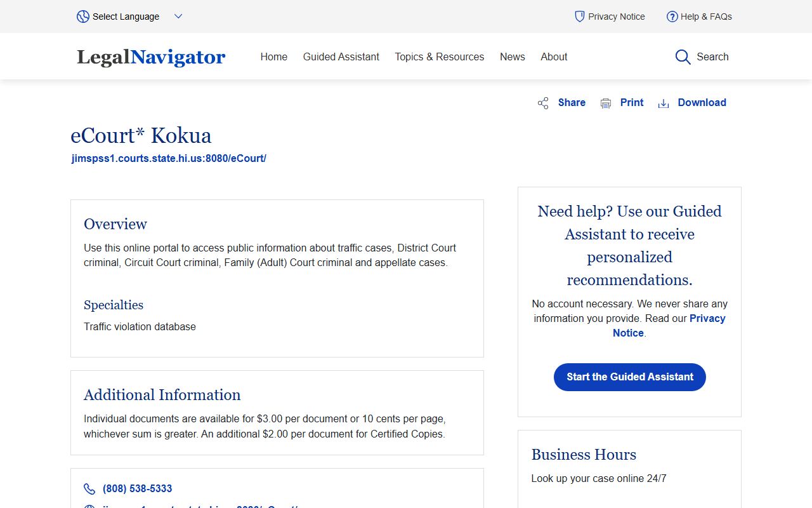
Task: Call the (808) 538-5333 phone link
Action: 138,488
